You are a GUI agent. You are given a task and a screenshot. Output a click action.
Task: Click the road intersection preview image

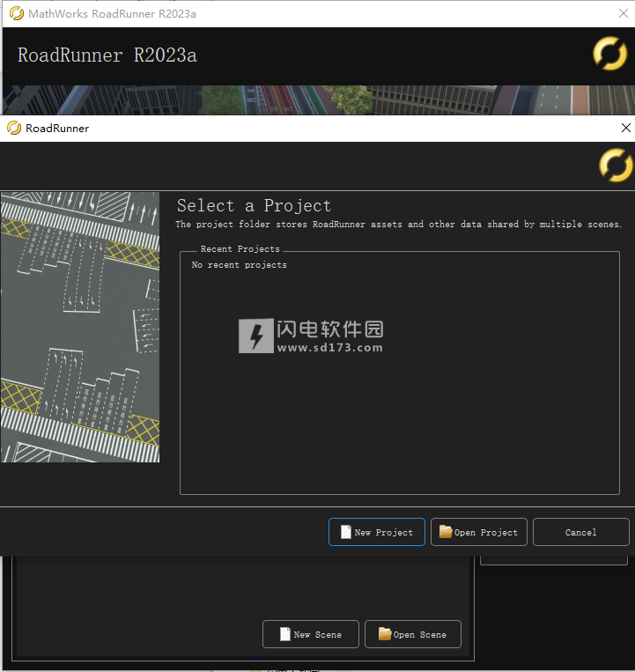[x=80, y=327]
